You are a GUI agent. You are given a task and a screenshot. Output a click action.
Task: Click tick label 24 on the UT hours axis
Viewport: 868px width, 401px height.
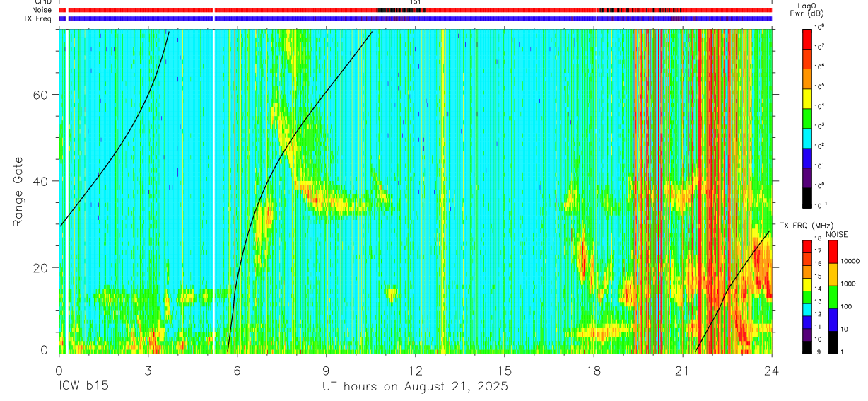pyautogui.click(x=772, y=371)
